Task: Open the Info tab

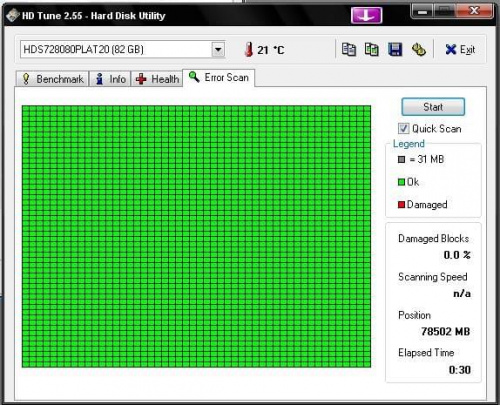Action: tap(110, 79)
